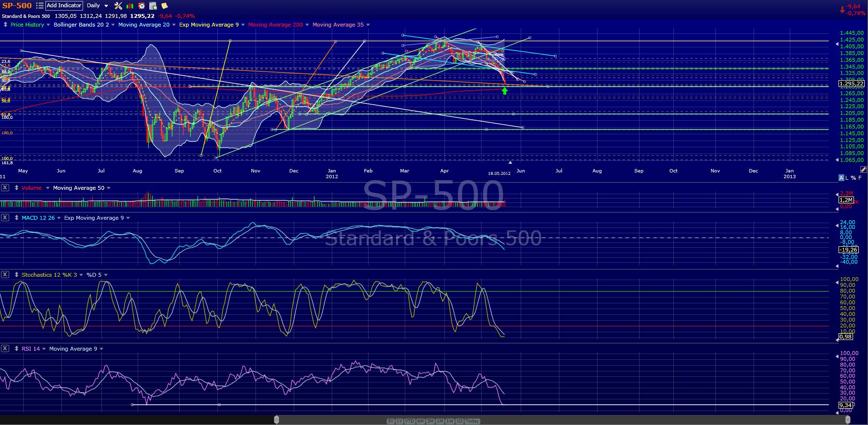The width and height of the screenshot is (868, 425).
Task: Click the small triangle at the MACD scale top
Action: (x=837, y=226)
